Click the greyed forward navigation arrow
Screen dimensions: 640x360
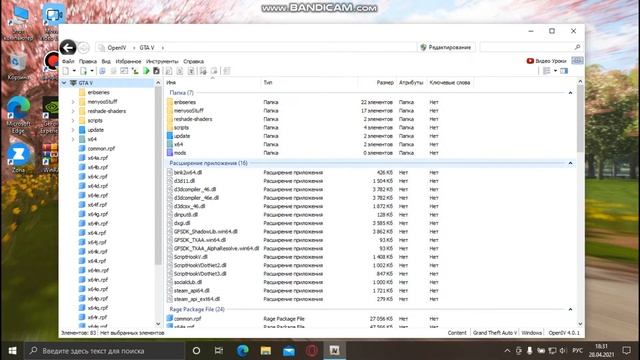[x=83, y=48]
